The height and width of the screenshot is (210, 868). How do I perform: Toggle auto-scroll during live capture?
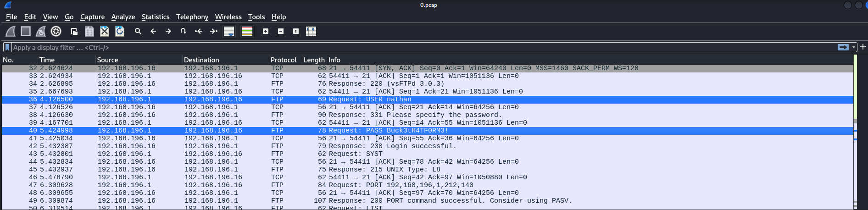(x=228, y=31)
